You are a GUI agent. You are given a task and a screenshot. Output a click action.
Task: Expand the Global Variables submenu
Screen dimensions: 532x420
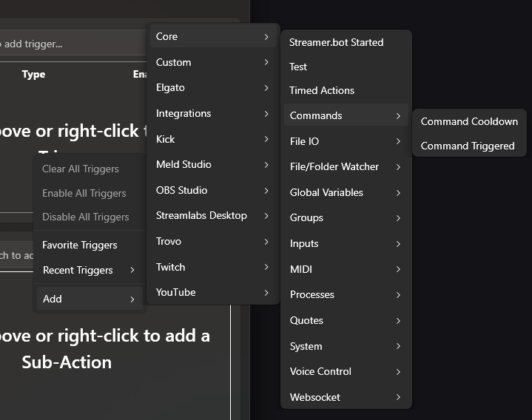tap(345, 192)
